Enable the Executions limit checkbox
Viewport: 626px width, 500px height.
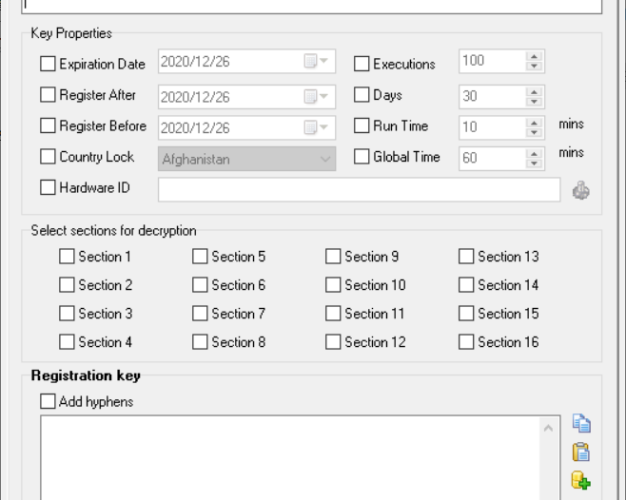363,64
